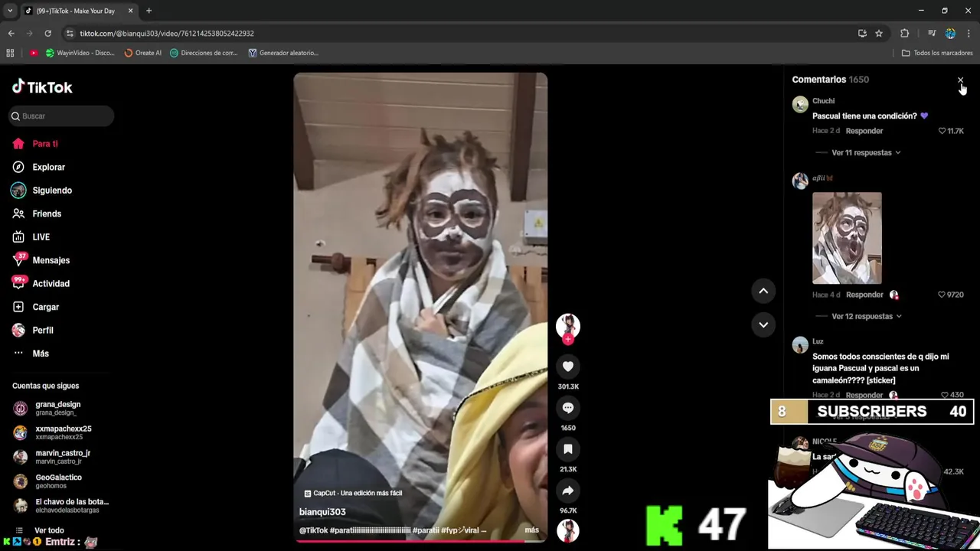Expand Ver 11 respuestas
This screenshot has width=980, height=551.
tap(866, 153)
